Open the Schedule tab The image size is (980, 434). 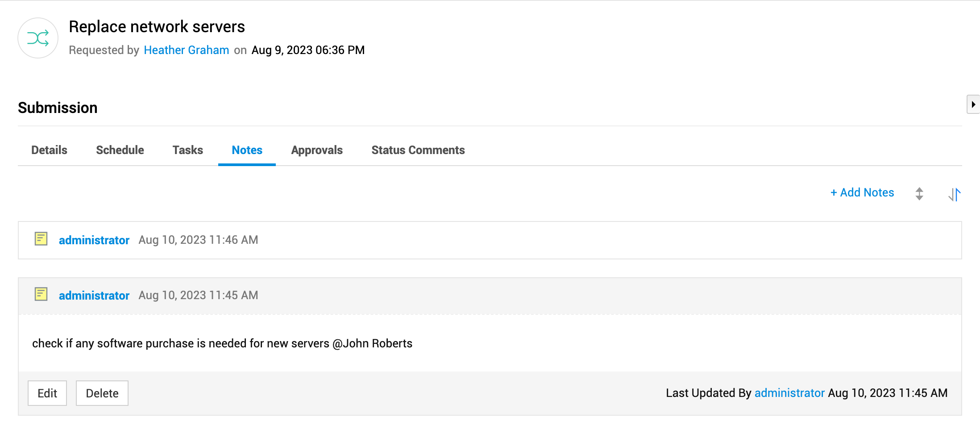120,150
